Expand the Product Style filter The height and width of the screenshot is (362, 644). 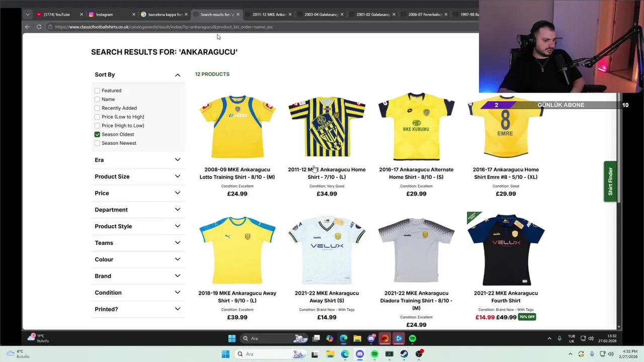137,226
